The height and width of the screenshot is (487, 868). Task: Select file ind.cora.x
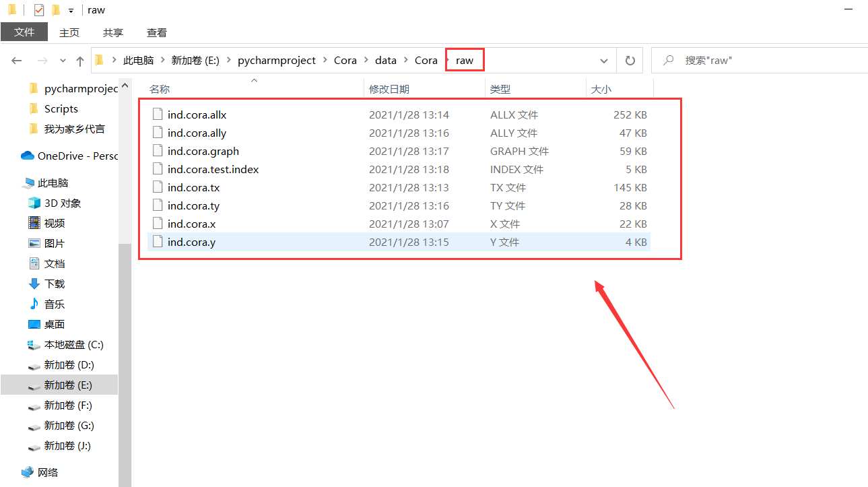click(191, 224)
